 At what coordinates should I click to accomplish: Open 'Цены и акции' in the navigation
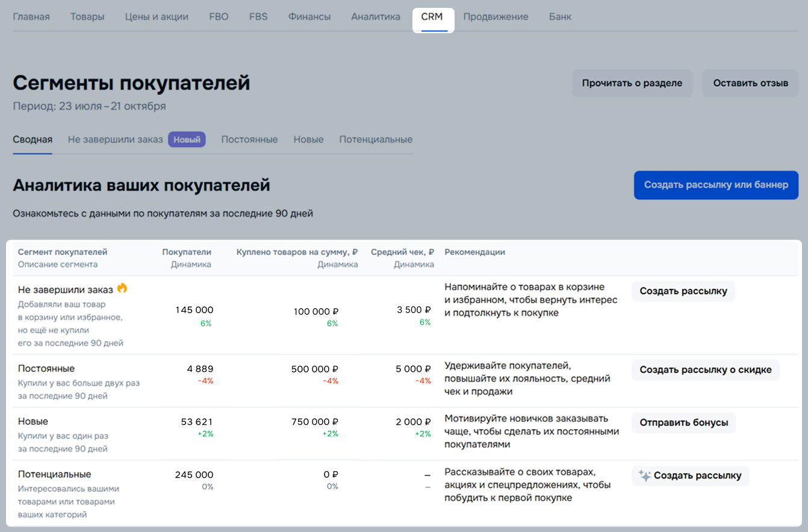pyautogui.click(x=157, y=17)
